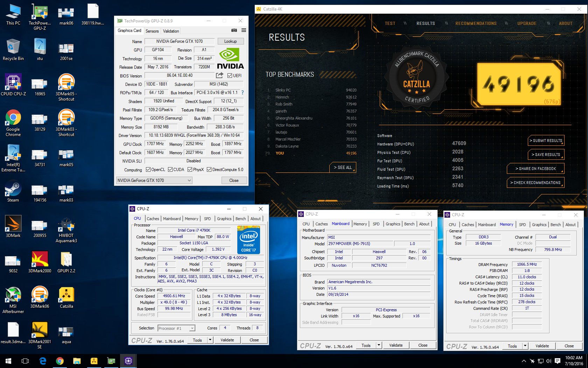This screenshot has width=588, height=368.
Task: Click GPU Name field in GPU-Z
Action: (179, 41)
